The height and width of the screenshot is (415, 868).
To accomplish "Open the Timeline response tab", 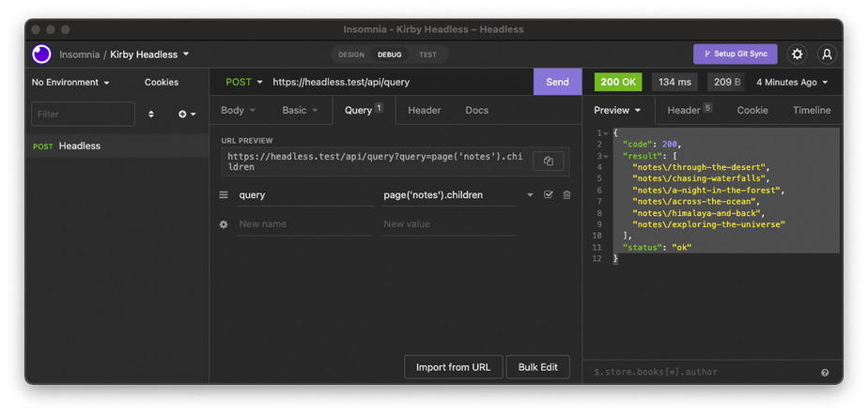I will [x=811, y=110].
